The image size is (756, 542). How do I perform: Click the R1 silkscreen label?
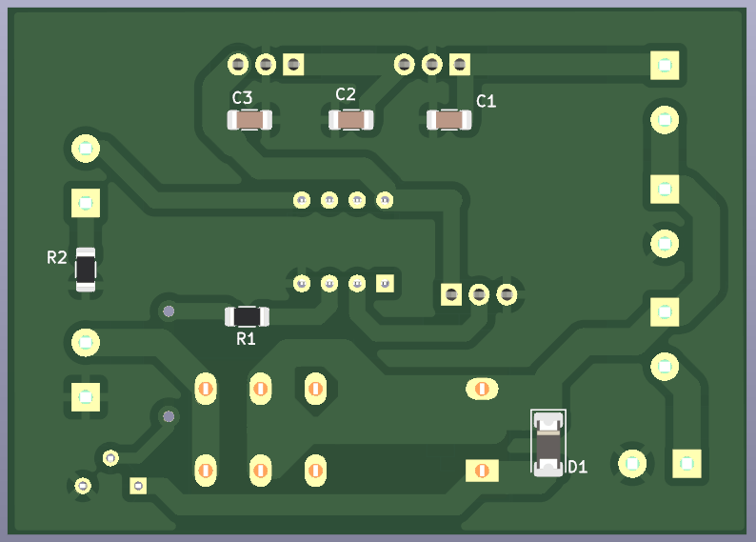click(246, 338)
